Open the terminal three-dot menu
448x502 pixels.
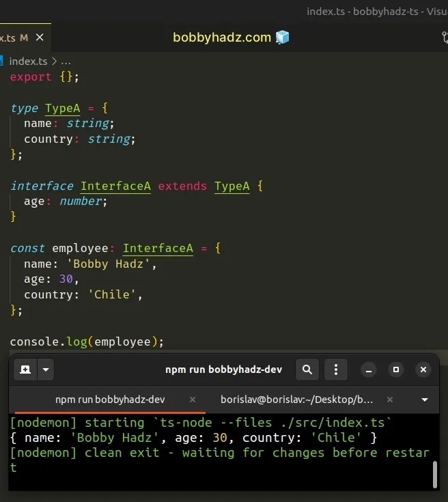pyautogui.click(x=335, y=369)
